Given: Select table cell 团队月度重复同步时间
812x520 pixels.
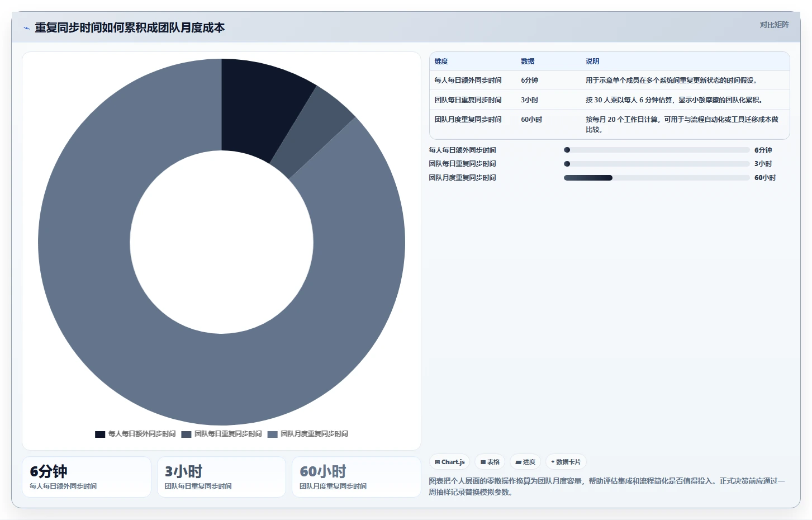Looking at the screenshot, I should tap(468, 120).
